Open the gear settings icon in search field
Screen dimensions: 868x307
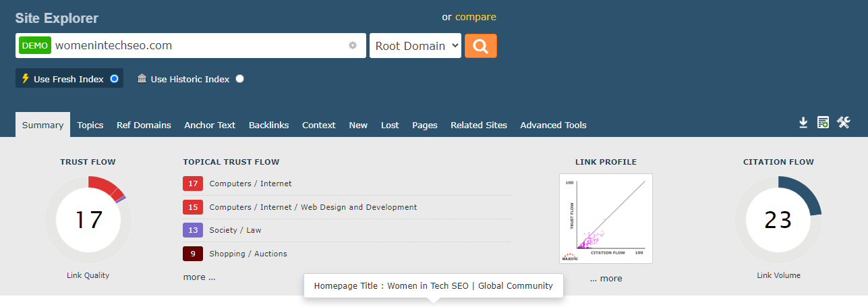click(x=352, y=46)
